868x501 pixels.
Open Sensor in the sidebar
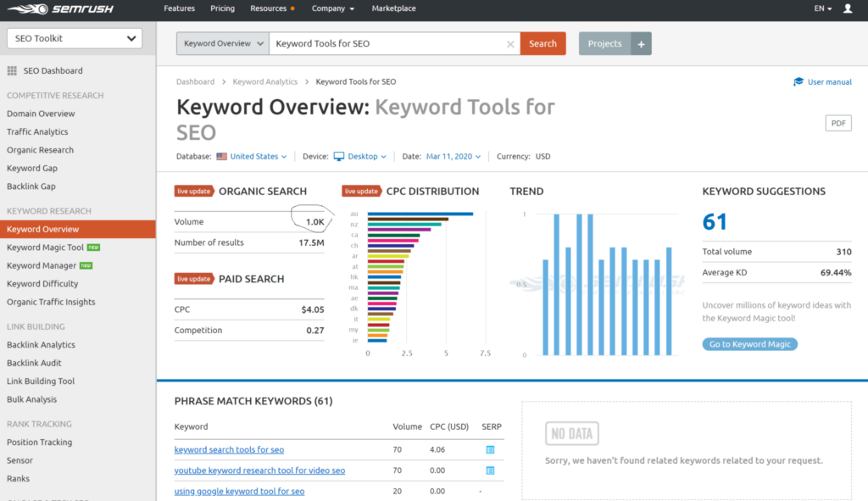[19, 460]
